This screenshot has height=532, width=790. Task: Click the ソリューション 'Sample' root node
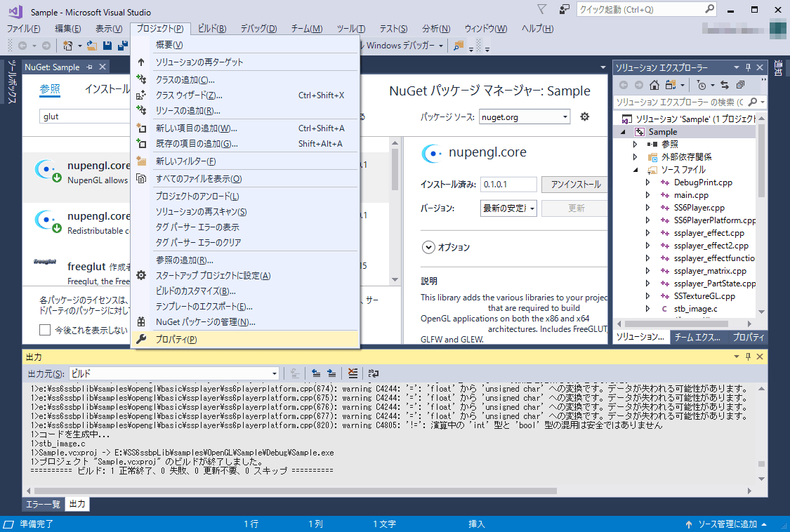tap(690, 119)
